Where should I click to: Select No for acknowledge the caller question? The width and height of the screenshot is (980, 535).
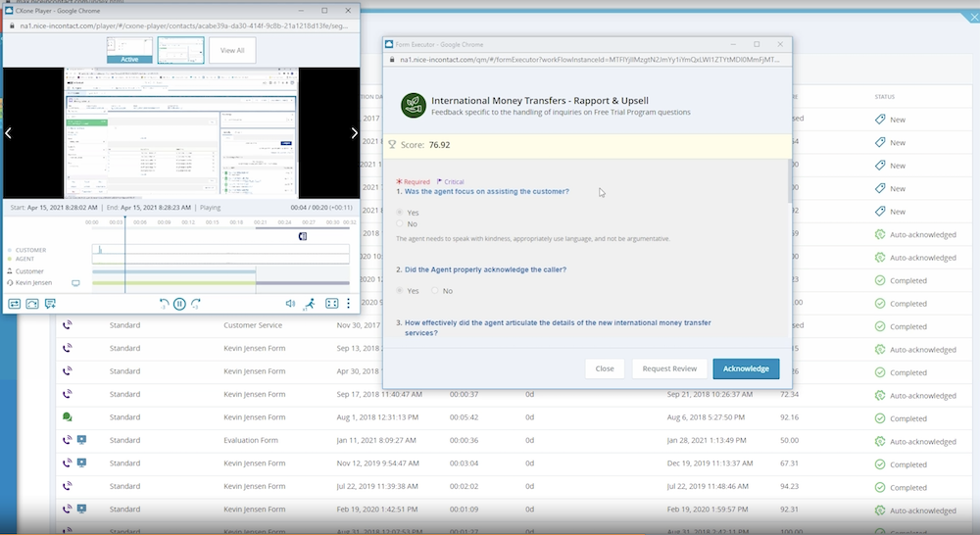tap(435, 291)
